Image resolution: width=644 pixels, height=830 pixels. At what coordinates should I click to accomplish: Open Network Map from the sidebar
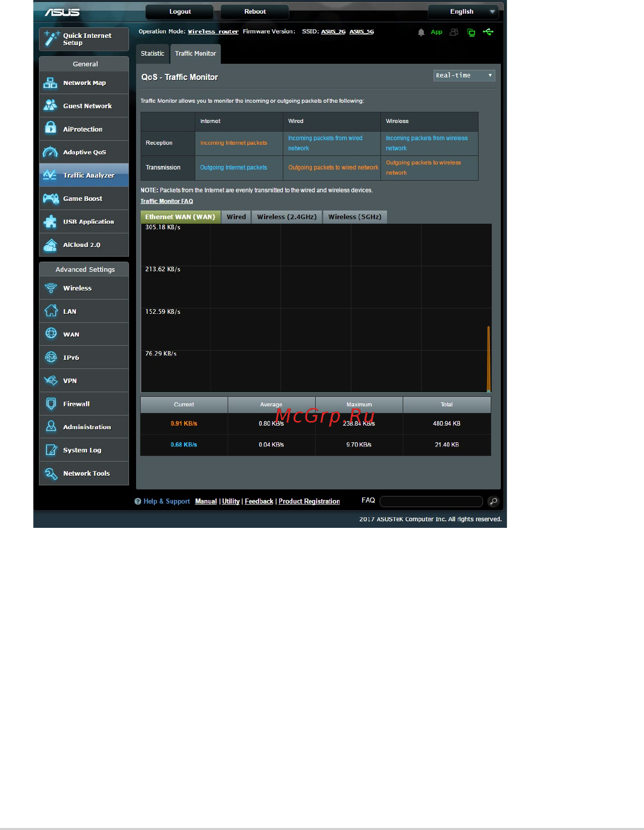(84, 82)
